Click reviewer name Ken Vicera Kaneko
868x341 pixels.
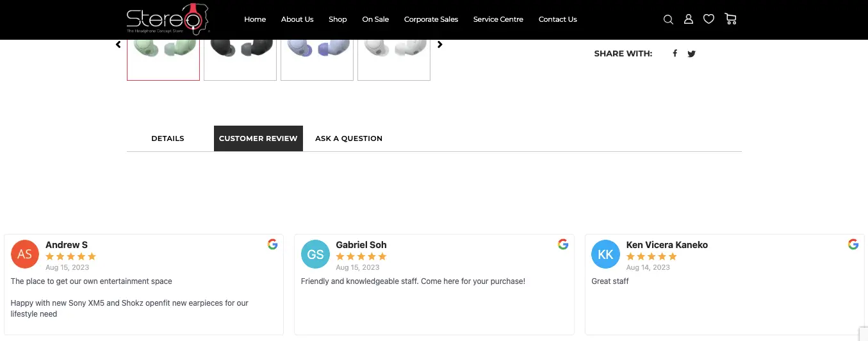pyautogui.click(x=667, y=245)
